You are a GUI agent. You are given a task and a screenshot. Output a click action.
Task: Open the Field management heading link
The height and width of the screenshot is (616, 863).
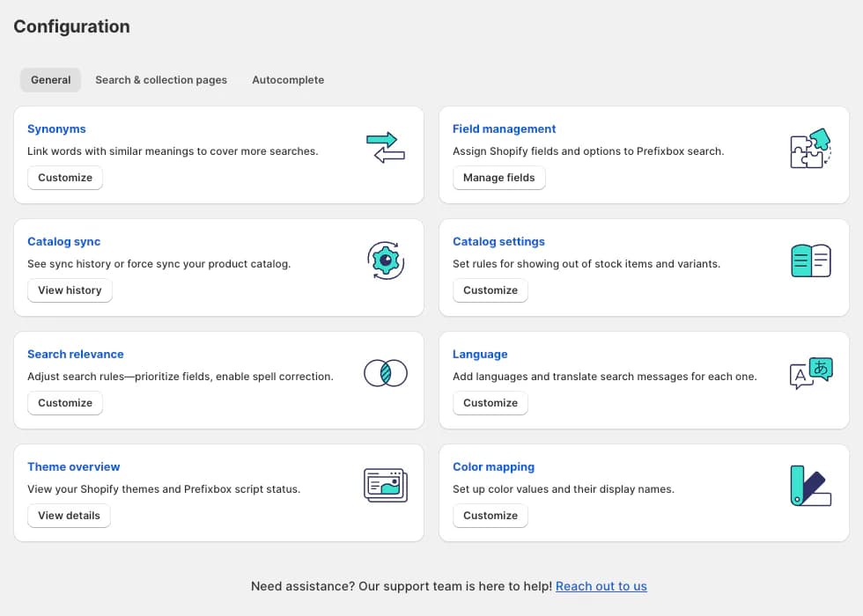pyautogui.click(x=504, y=128)
